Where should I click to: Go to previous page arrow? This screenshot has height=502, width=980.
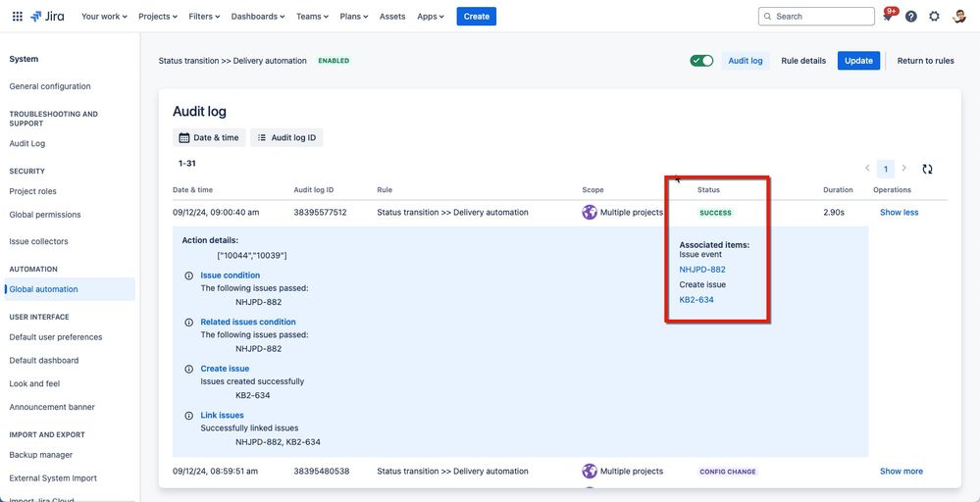[x=867, y=169]
